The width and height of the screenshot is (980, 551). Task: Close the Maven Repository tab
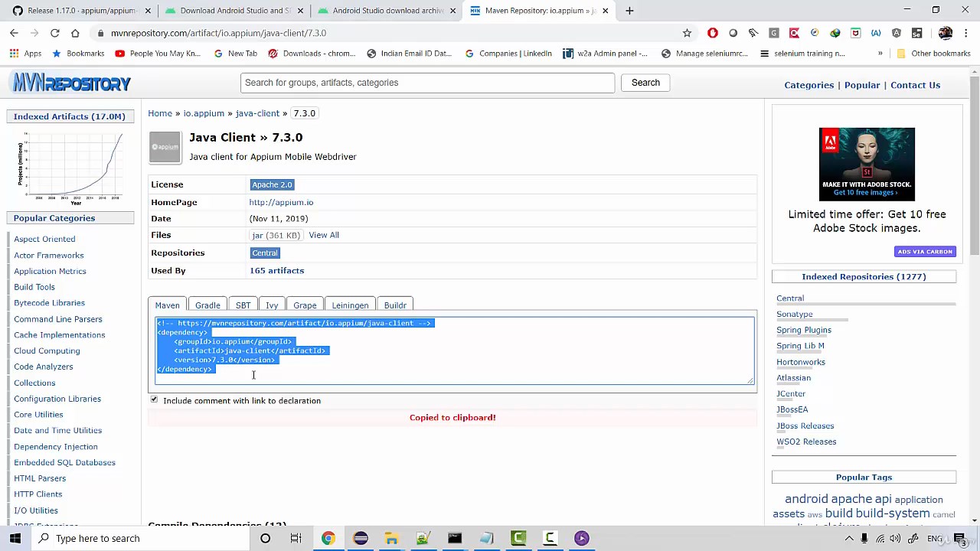[x=606, y=11]
